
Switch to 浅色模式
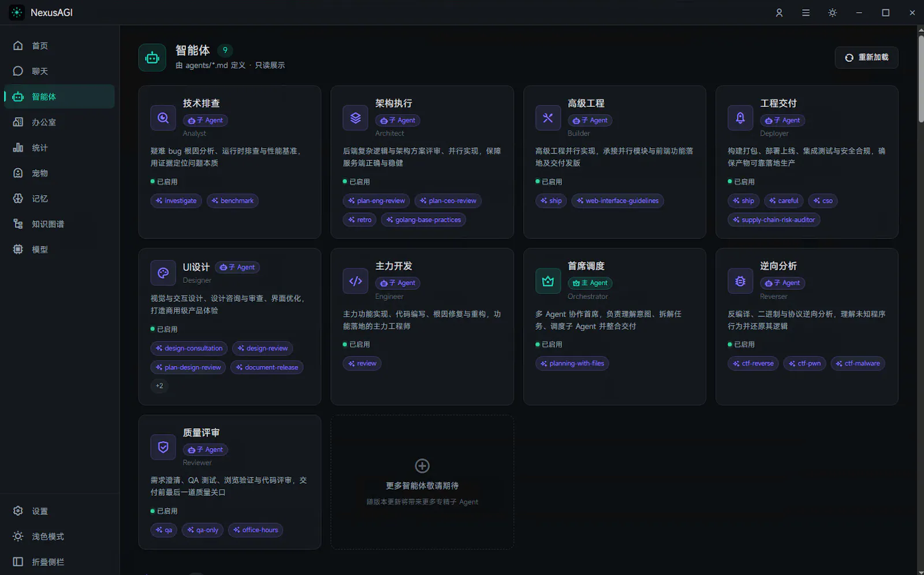pos(59,536)
